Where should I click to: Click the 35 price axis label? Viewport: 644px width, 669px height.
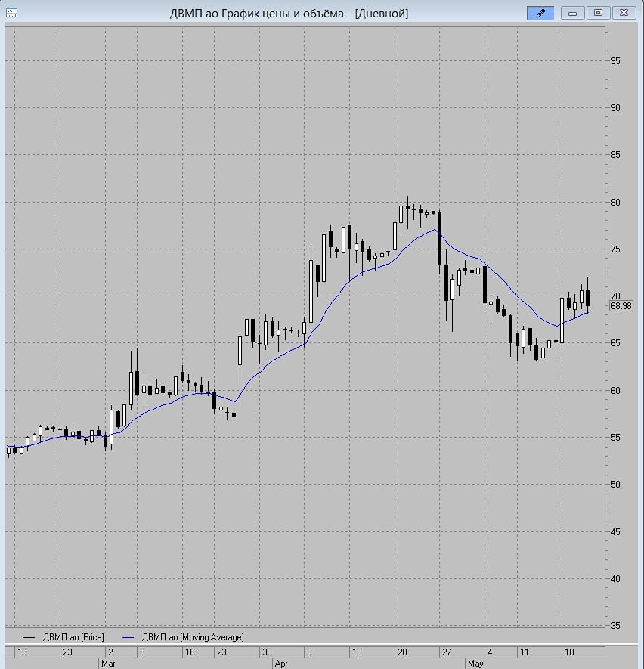pyautogui.click(x=615, y=625)
